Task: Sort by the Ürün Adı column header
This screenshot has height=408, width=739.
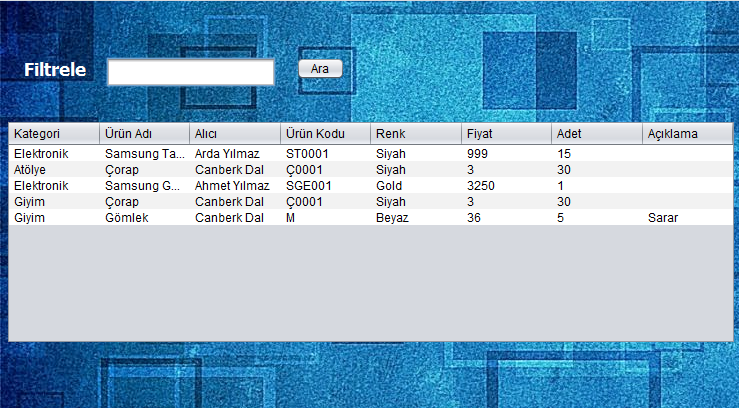Action: [144, 134]
